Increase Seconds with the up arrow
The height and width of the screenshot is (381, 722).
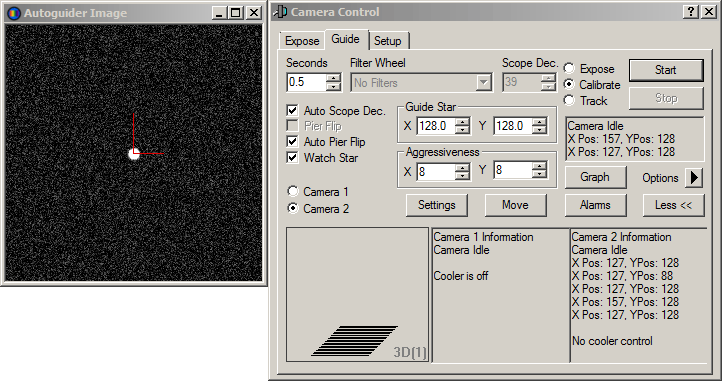333,78
